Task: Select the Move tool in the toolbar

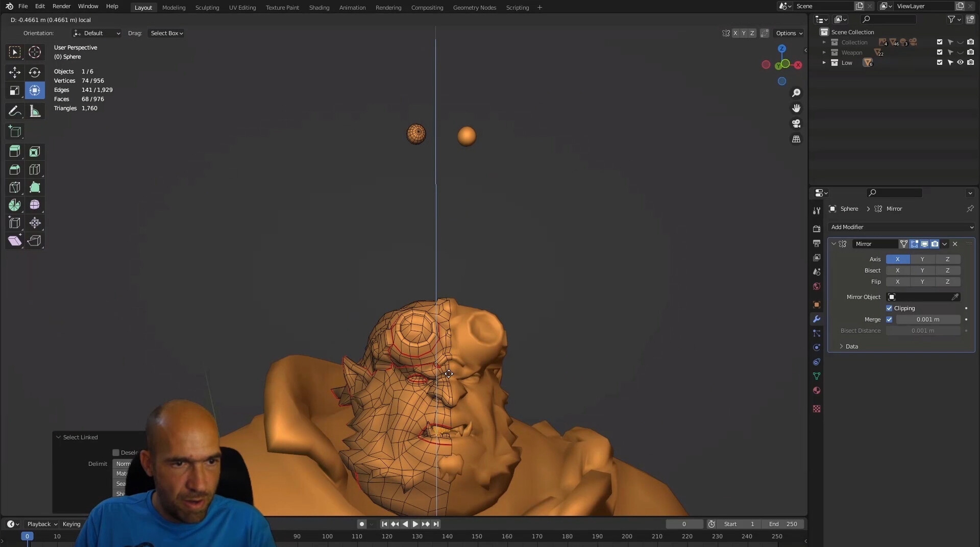Action: pos(14,72)
